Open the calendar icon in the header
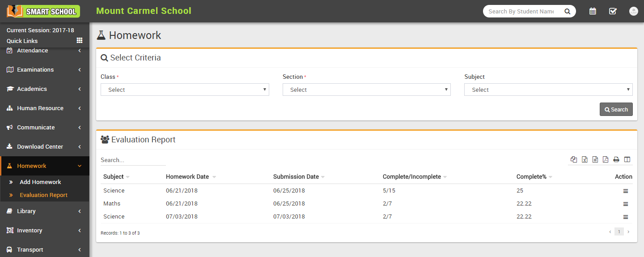644x257 pixels. point(593,11)
